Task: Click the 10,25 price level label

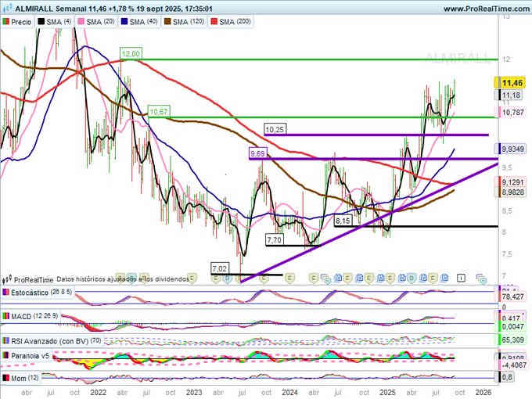Action: pyautogui.click(x=275, y=130)
